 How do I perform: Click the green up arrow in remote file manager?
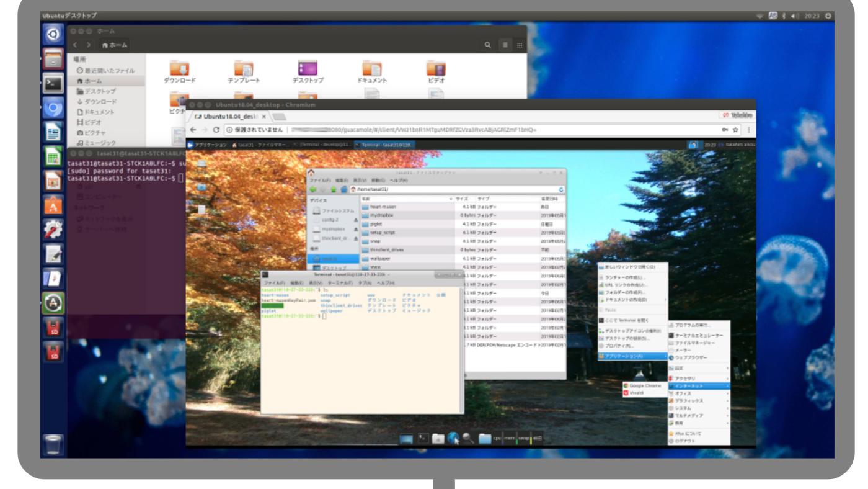coord(332,189)
